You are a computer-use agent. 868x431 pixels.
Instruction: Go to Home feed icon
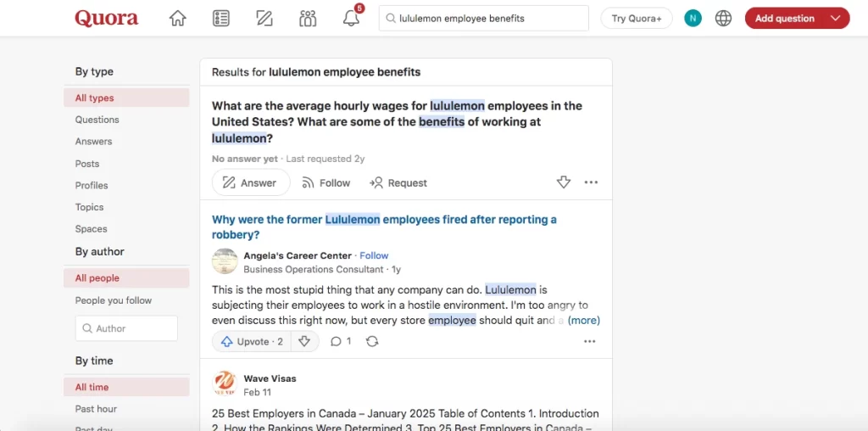(x=178, y=19)
